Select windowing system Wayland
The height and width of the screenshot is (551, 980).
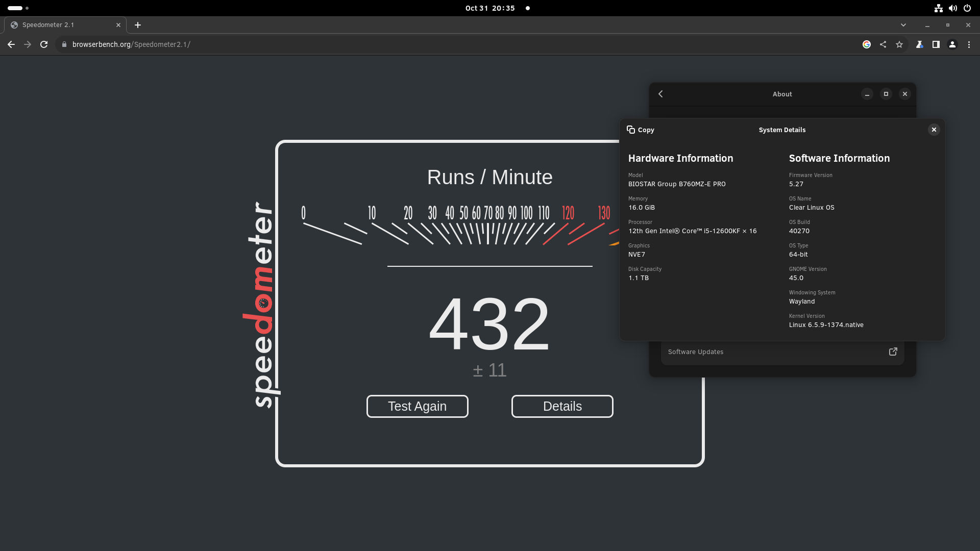click(802, 302)
